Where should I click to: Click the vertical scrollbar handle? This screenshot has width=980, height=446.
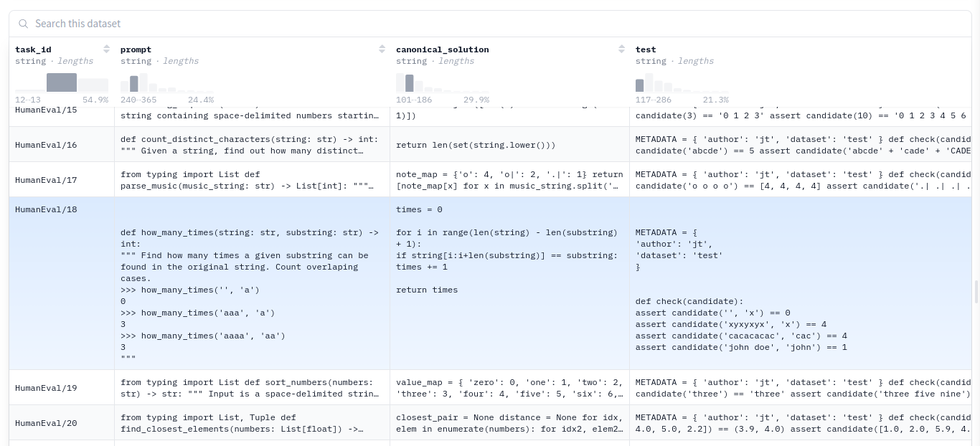coord(976,292)
